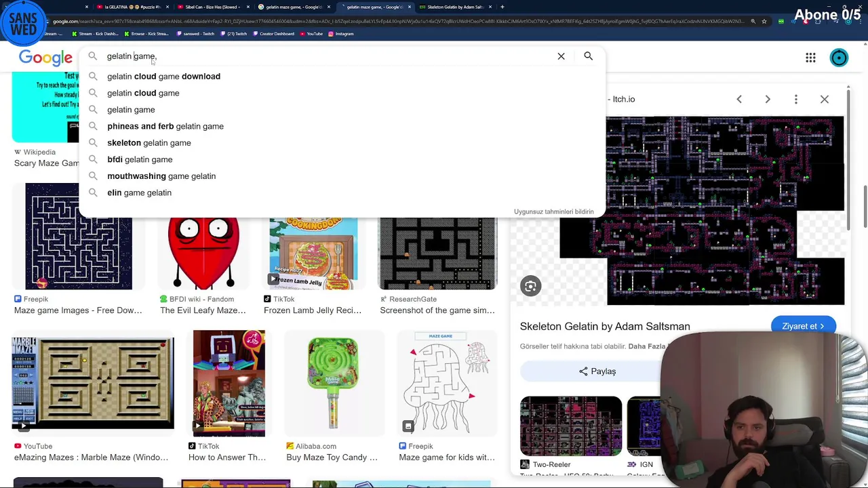868x488 pixels.
Task: Click Alibaba.com favicon under maze toy
Action: pyautogui.click(x=290, y=446)
